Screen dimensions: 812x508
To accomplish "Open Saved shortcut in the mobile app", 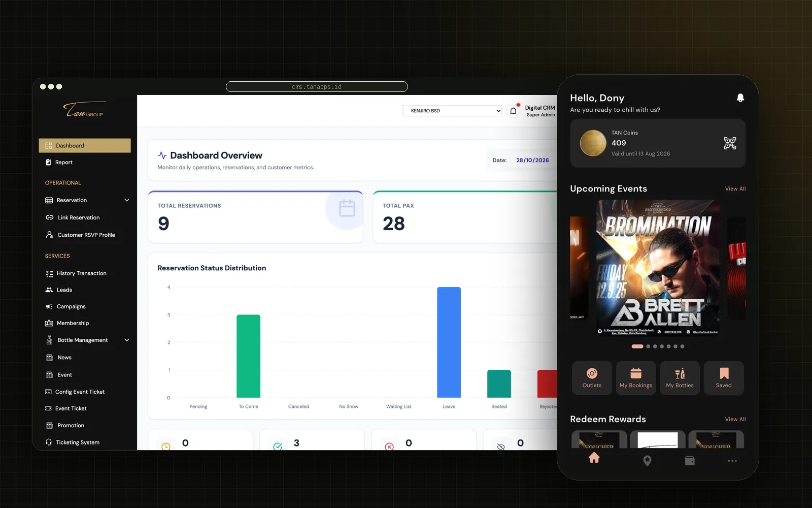I will click(724, 378).
